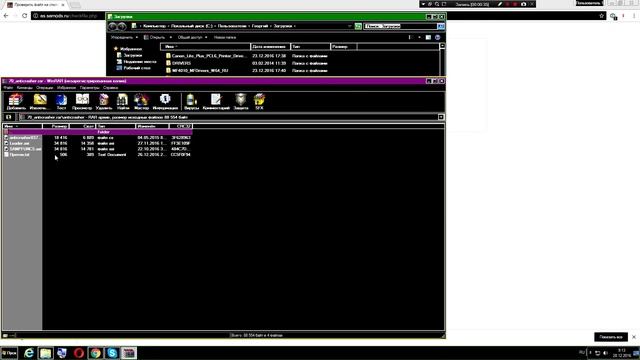Screen dimensions: 640x360
Task: Refresh the Explorer Загрузки folder
Action: tap(358, 26)
